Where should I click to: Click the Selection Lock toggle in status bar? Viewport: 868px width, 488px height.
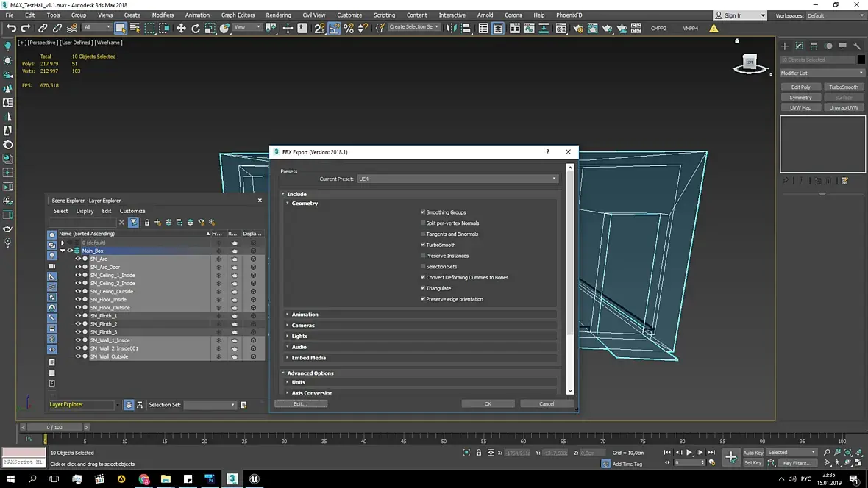tap(479, 453)
